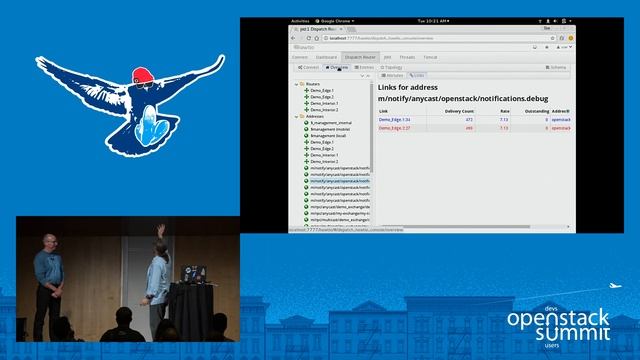Screen dimensions: 640x360
Task: Select Demo_Edge.2 under Routers
Action: [322, 97]
